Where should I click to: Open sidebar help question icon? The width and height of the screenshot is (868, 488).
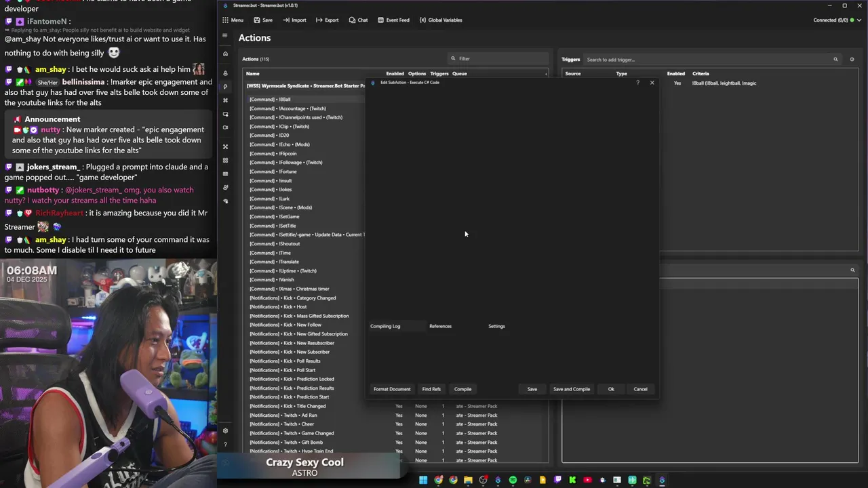click(x=225, y=445)
